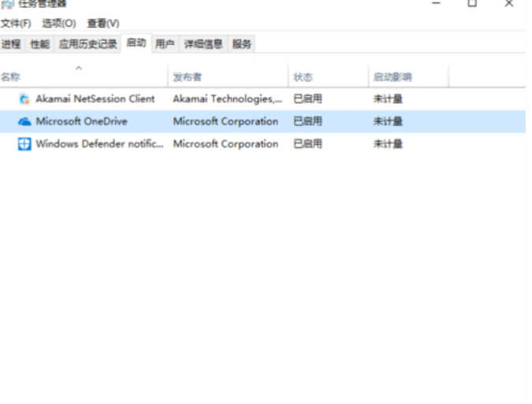532x404 pixels.
Task: Select the Akamai Technologies publisher cell
Action: point(227,99)
